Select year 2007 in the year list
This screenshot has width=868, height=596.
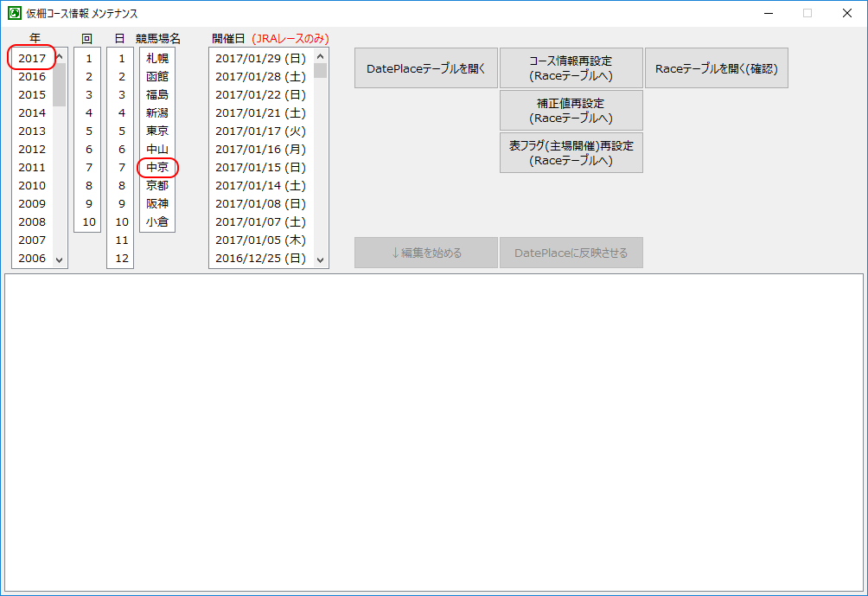click(32, 240)
